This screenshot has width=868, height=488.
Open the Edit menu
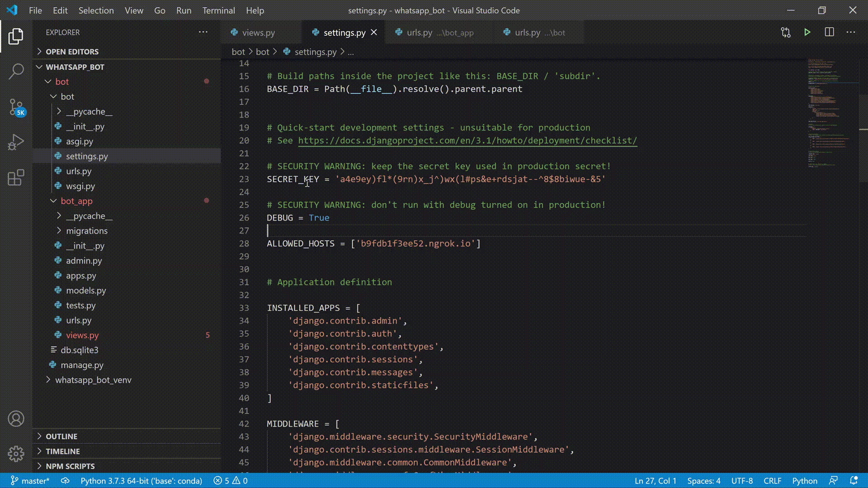(60, 10)
